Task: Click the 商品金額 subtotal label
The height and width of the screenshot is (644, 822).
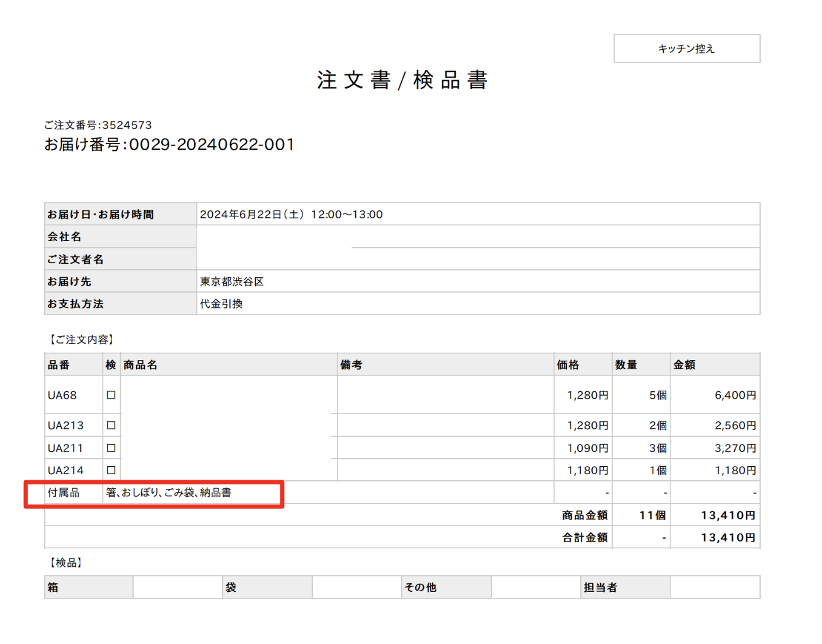Action: pos(585,515)
